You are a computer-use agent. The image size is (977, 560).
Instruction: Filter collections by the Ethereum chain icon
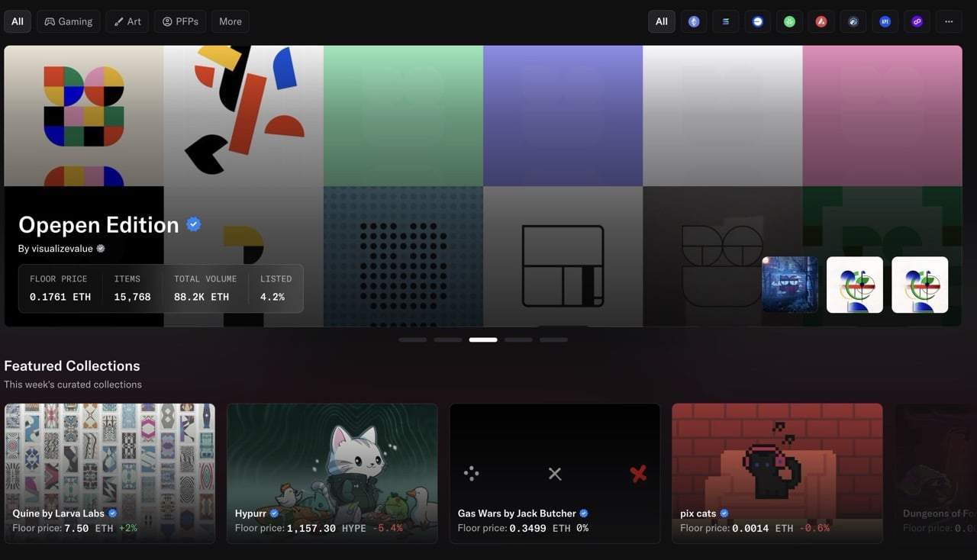tap(693, 21)
